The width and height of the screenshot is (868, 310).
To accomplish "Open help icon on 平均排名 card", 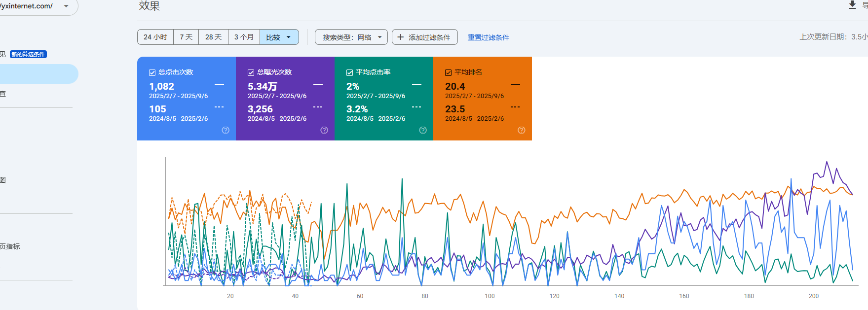I will [x=522, y=130].
